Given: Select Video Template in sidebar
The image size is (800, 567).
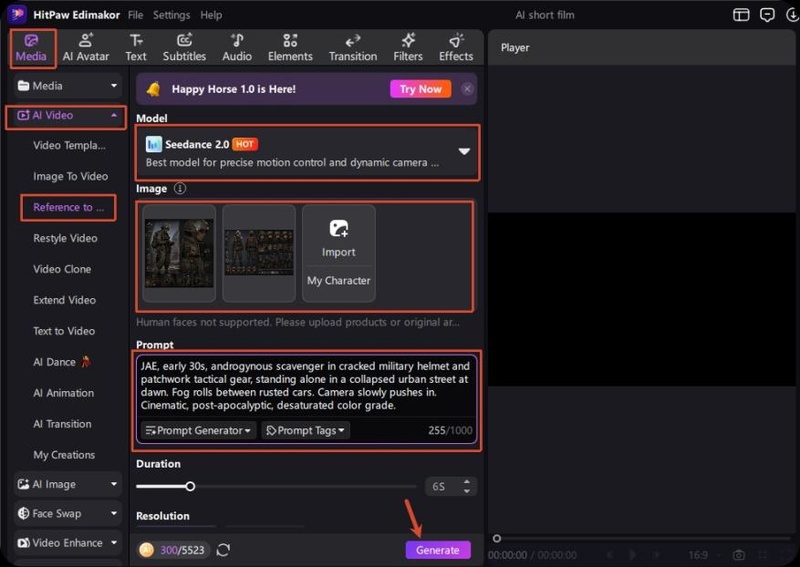Looking at the screenshot, I should (69, 145).
